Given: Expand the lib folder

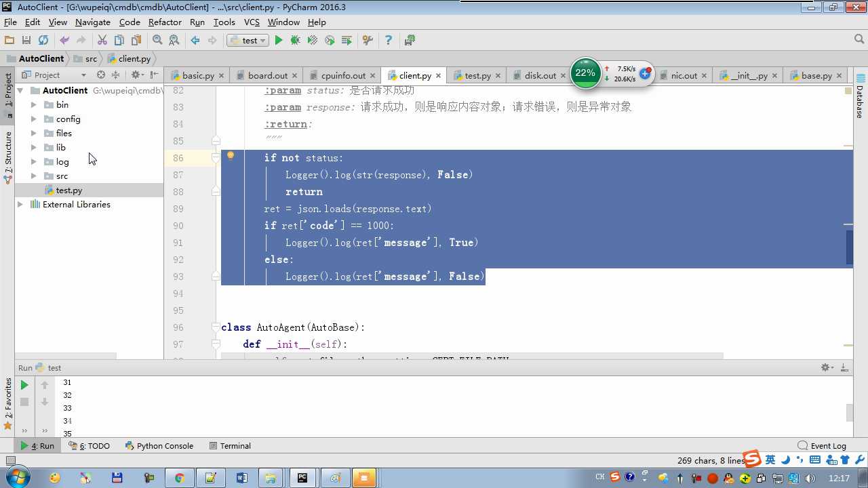Looking at the screenshot, I should [34, 147].
